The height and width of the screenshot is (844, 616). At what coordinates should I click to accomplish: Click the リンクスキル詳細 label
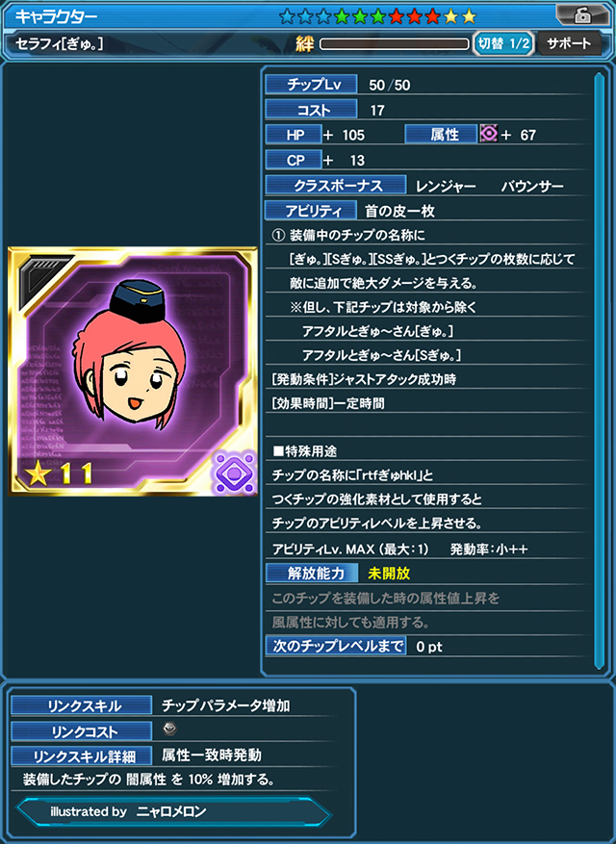[x=81, y=755]
